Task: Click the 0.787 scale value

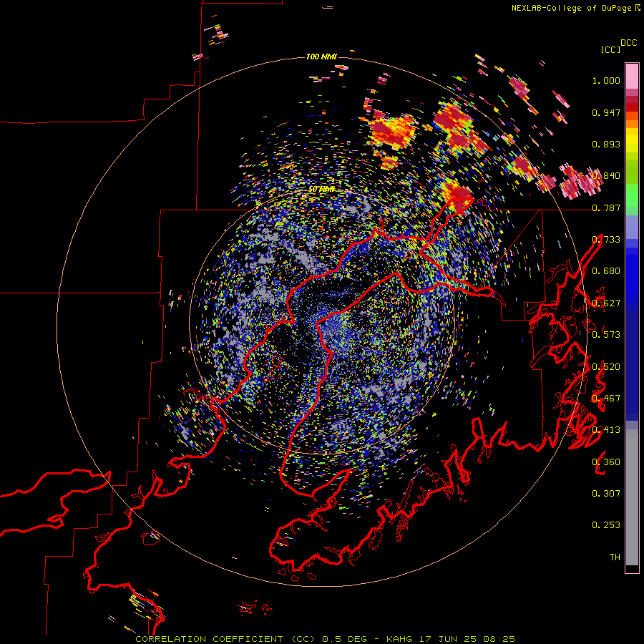Action: 606,208
